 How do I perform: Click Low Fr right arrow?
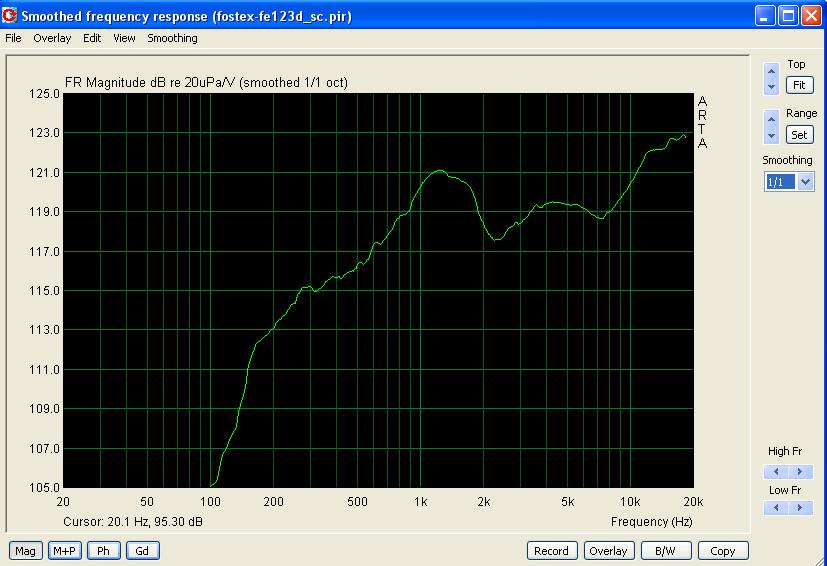point(801,507)
